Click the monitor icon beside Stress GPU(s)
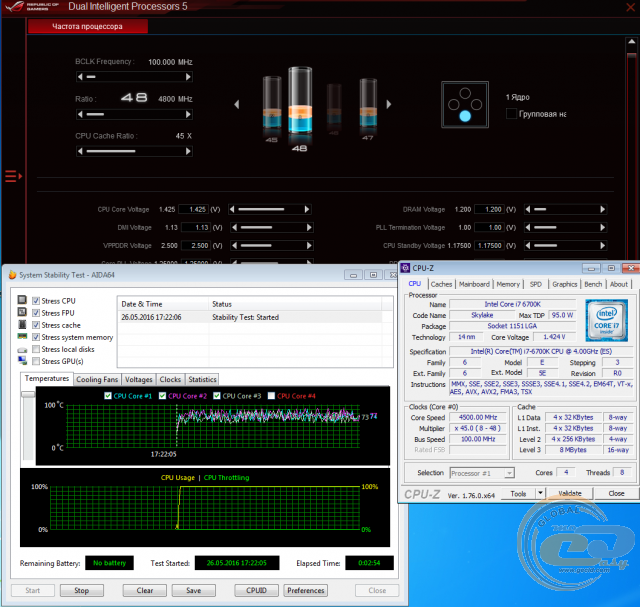The height and width of the screenshot is (607, 640). tap(22, 360)
